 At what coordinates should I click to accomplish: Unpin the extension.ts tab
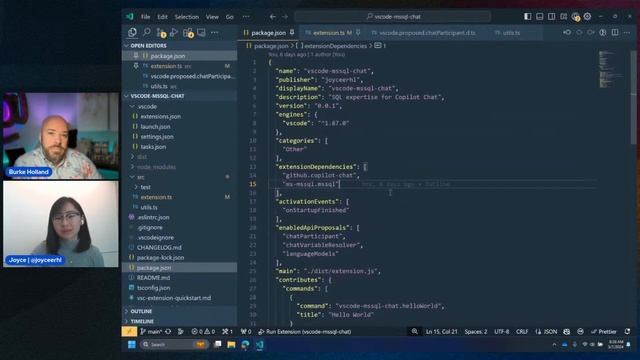tap(358, 32)
